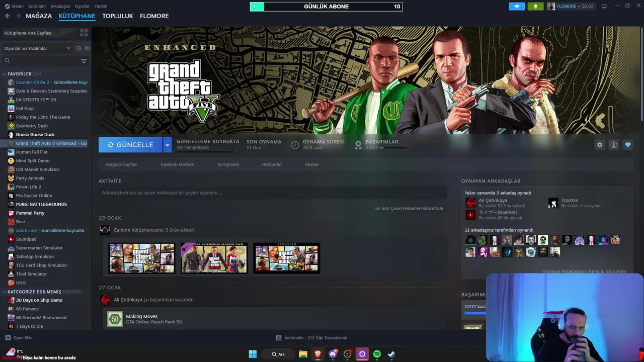Go forward with the right arrow
Screen dimensions: 644x362
point(18,16)
